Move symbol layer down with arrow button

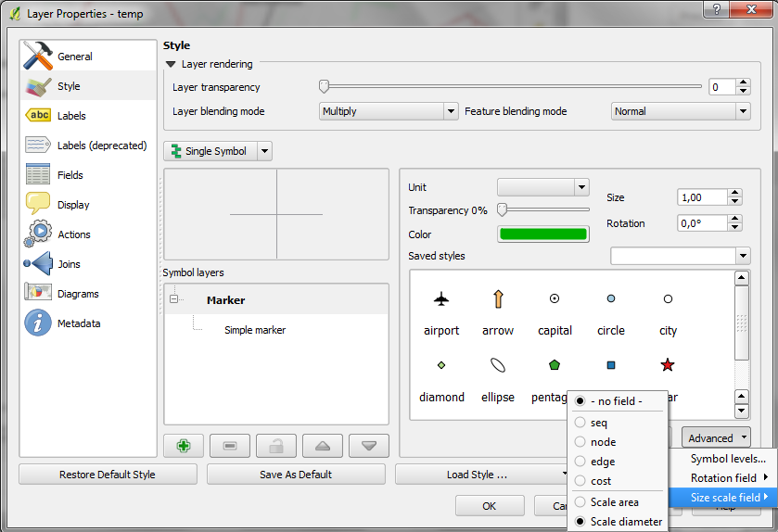pos(368,446)
